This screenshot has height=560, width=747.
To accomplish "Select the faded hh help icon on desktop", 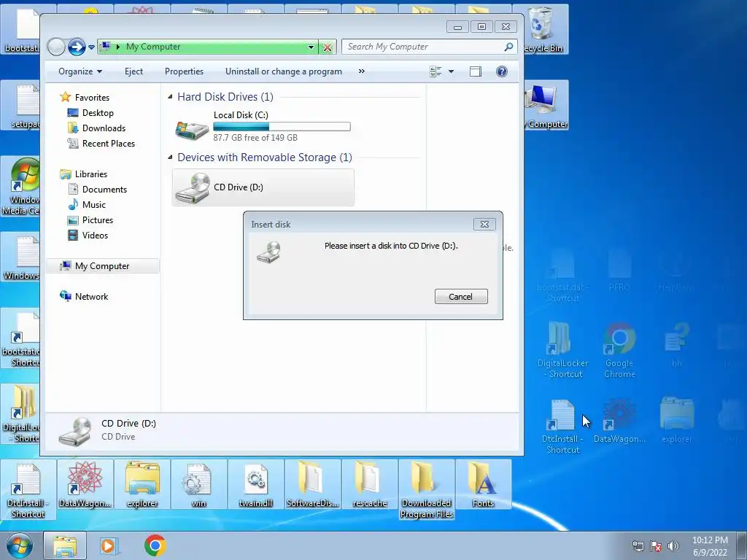I will click(x=676, y=345).
